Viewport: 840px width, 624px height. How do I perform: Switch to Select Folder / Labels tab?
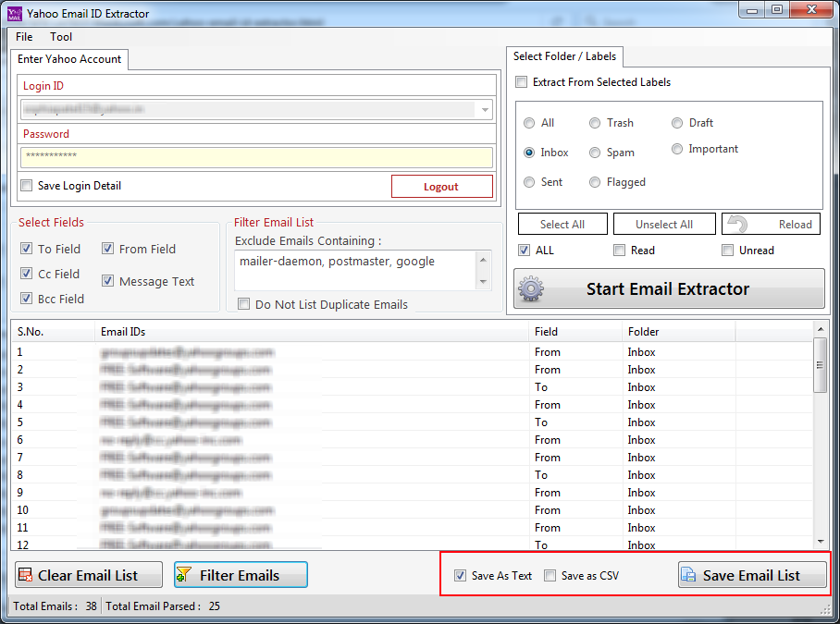pos(564,56)
